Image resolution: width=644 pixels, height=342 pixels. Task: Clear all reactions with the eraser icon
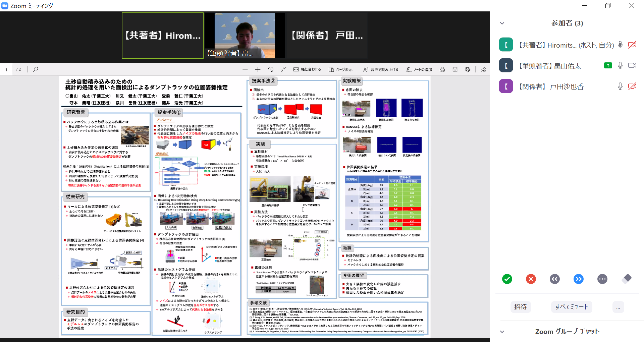coord(626,279)
